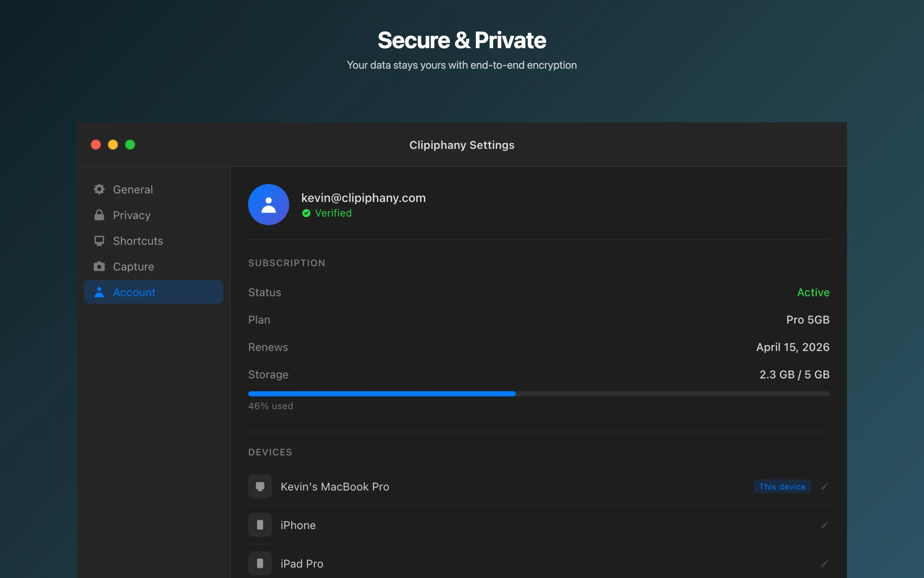This screenshot has width=924, height=578.
Task: Click the Clipiphany Settings window title
Action: point(462,145)
